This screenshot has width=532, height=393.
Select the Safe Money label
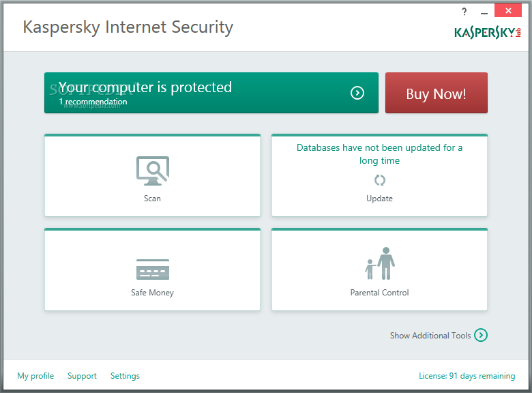click(x=152, y=293)
